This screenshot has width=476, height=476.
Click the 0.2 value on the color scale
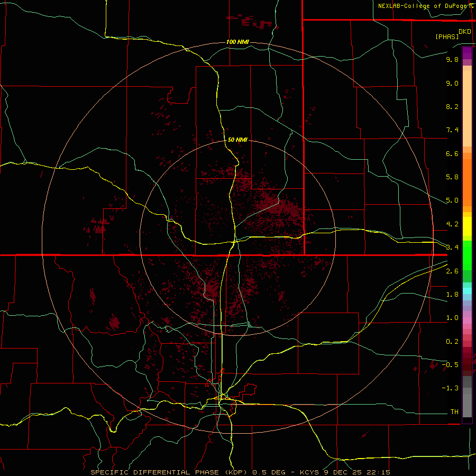coord(452,342)
